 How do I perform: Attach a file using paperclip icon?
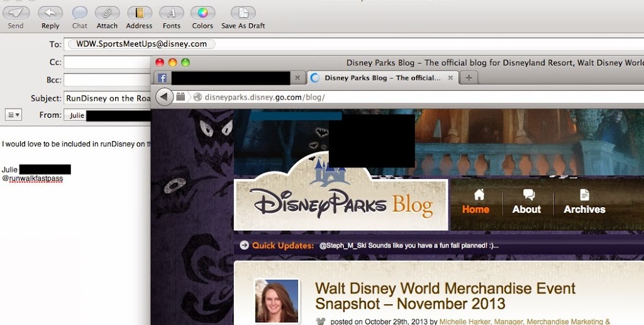(x=107, y=13)
